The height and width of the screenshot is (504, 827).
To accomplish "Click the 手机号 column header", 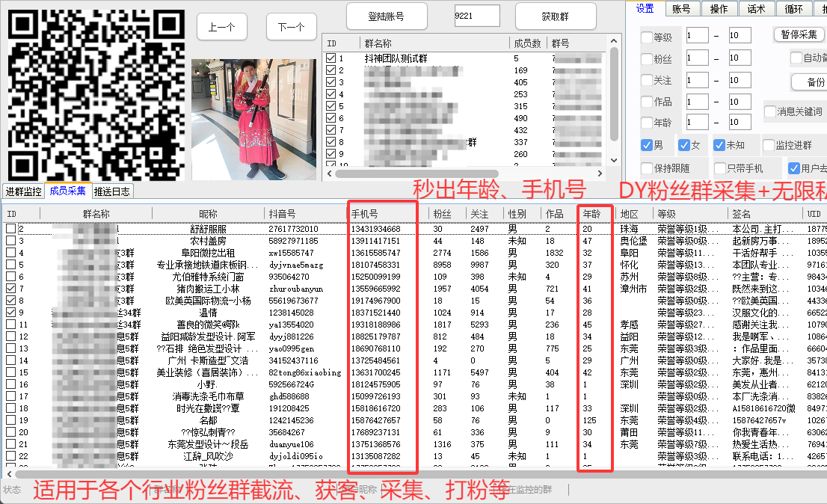I will 381,214.
